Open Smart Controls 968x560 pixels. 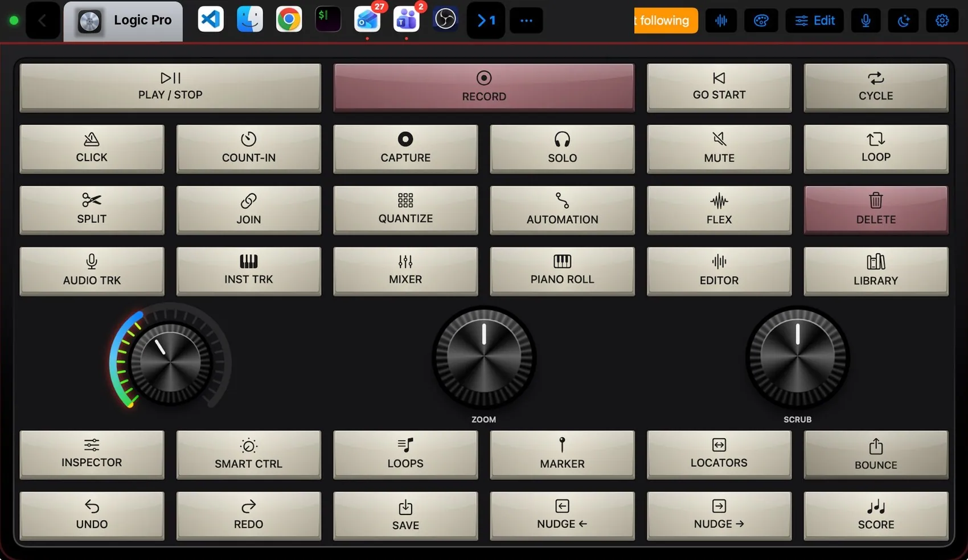pyautogui.click(x=249, y=455)
